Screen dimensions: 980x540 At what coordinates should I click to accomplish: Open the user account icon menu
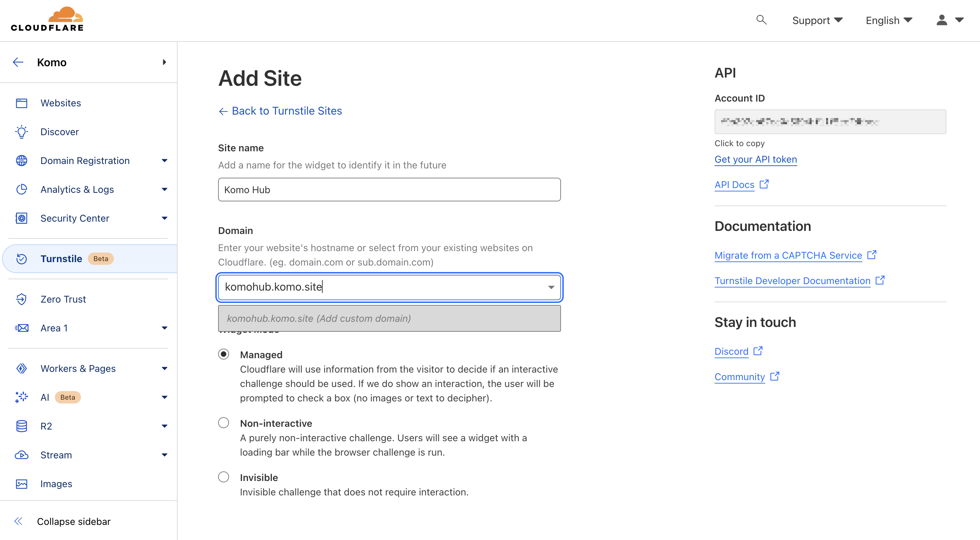coord(949,20)
